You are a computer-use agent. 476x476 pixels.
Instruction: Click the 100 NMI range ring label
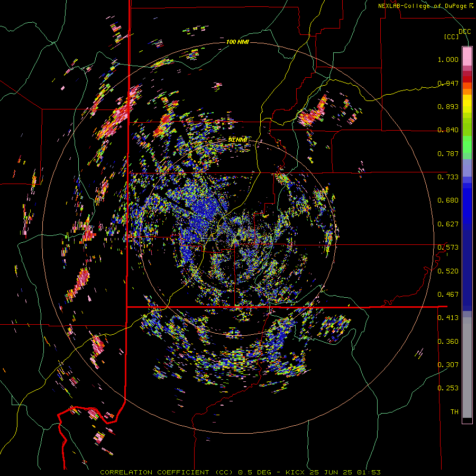tap(237, 42)
